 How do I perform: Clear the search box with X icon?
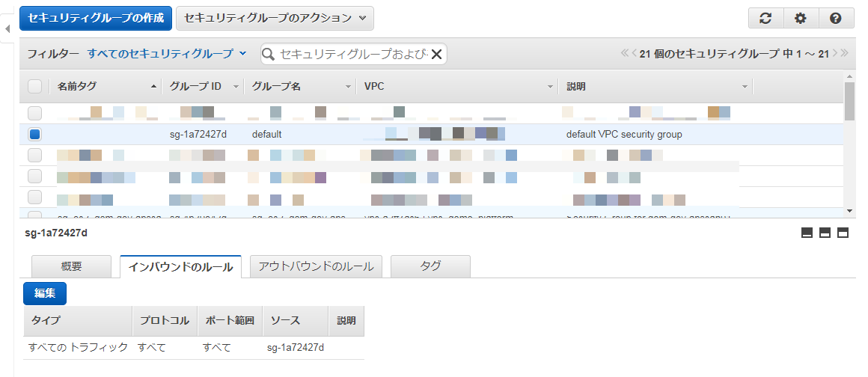pos(437,54)
